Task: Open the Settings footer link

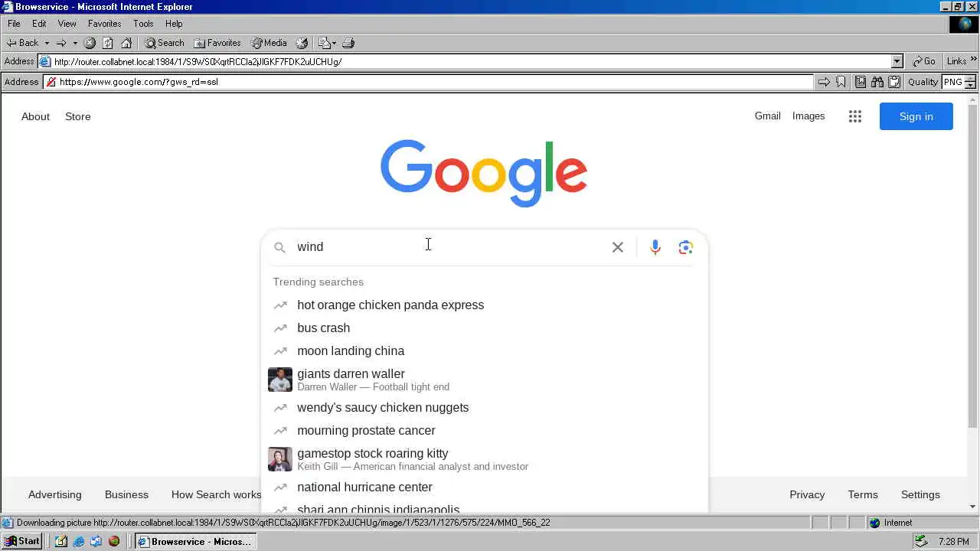Action: (x=920, y=494)
